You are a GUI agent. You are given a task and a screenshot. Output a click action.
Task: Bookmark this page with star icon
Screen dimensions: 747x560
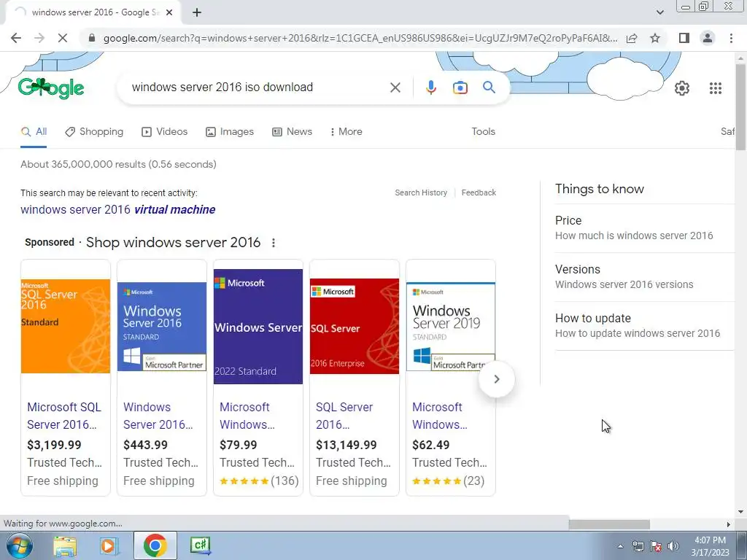[655, 38]
